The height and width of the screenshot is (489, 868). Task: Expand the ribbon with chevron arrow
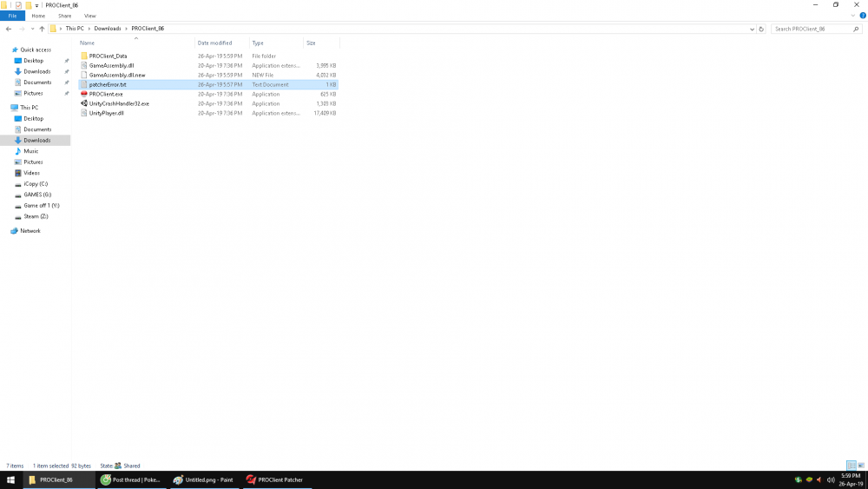(x=853, y=16)
